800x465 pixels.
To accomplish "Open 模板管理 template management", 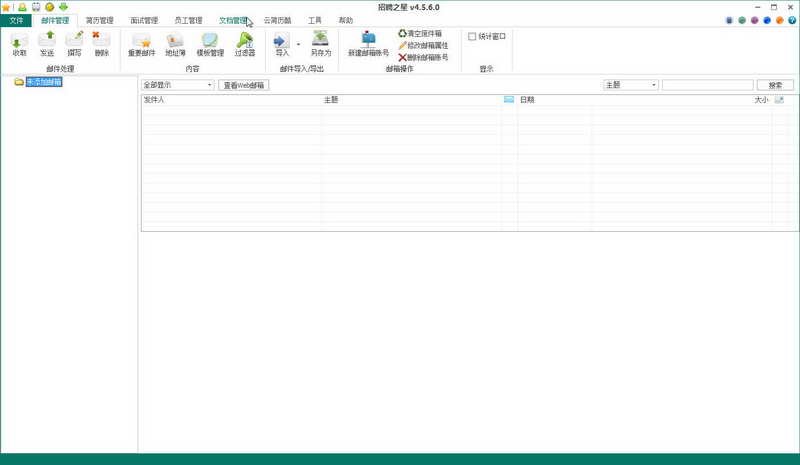I will pos(210,44).
